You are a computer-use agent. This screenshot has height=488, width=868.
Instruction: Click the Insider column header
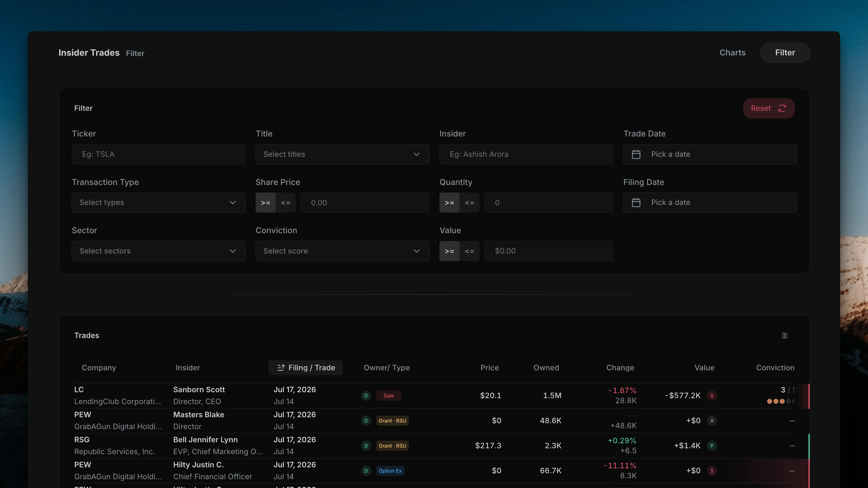pyautogui.click(x=188, y=368)
